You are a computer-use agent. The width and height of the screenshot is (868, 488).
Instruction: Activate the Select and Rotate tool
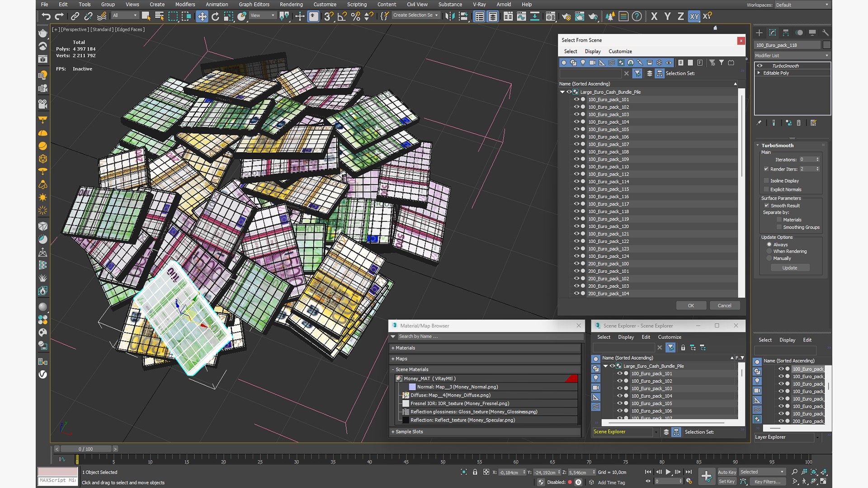[215, 16]
